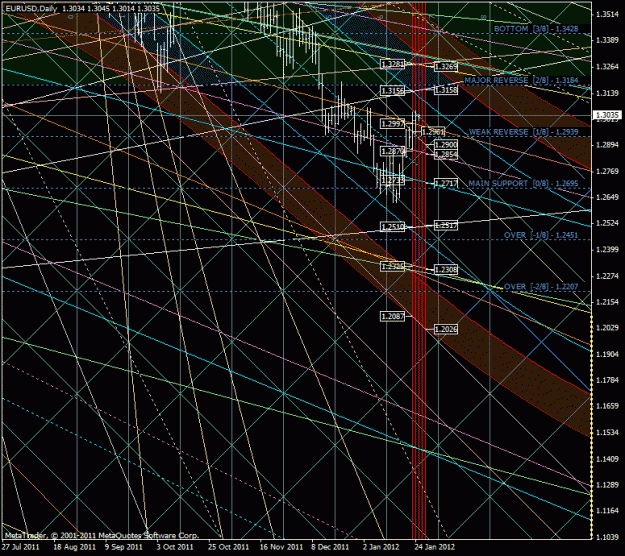Click the 1.2769 price scale value
The image size is (625, 556).
click(x=607, y=171)
